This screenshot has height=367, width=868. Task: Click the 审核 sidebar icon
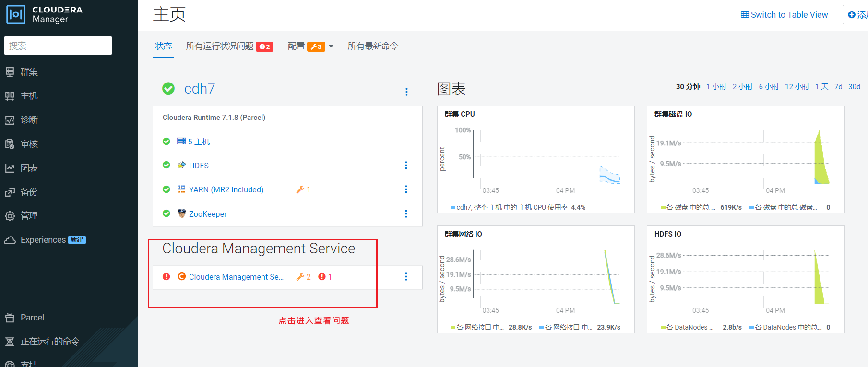coord(10,144)
